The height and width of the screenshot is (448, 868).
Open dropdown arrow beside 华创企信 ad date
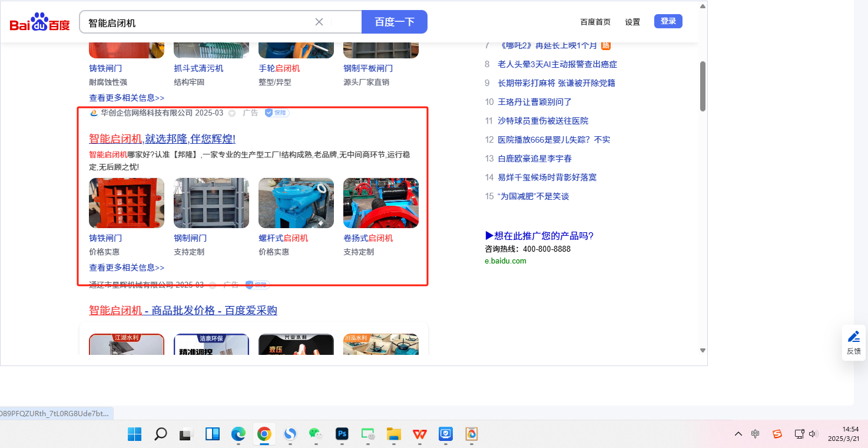pos(232,113)
